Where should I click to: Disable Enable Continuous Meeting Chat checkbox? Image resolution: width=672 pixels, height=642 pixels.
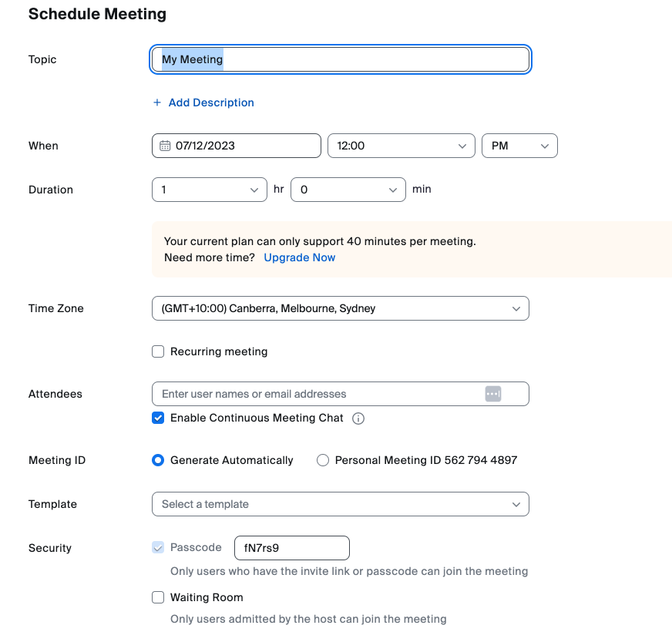(158, 418)
